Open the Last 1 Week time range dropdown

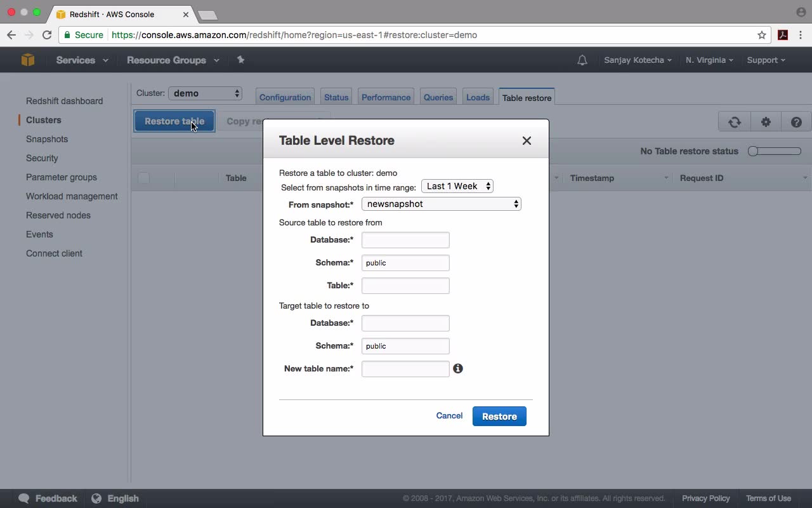pyautogui.click(x=457, y=186)
